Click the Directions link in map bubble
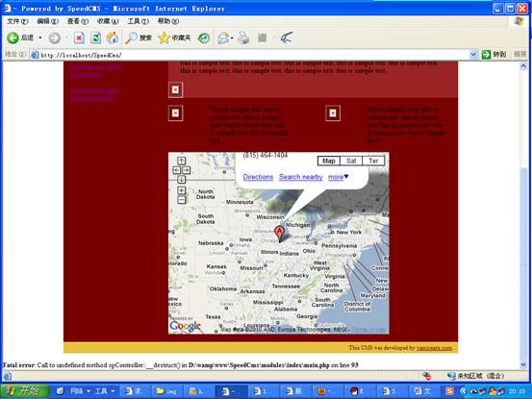The height and width of the screenshot is (399, 532). click(x=258, y=177)
